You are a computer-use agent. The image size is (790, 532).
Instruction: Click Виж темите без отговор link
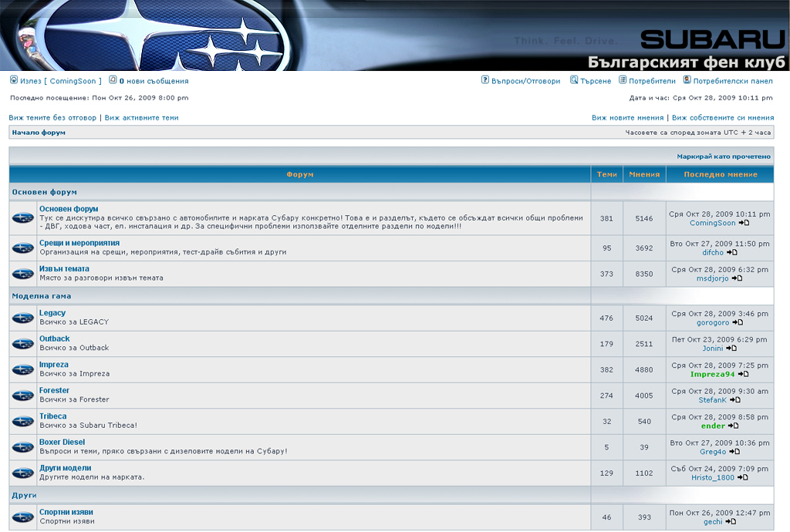click(x=52, y=118)
